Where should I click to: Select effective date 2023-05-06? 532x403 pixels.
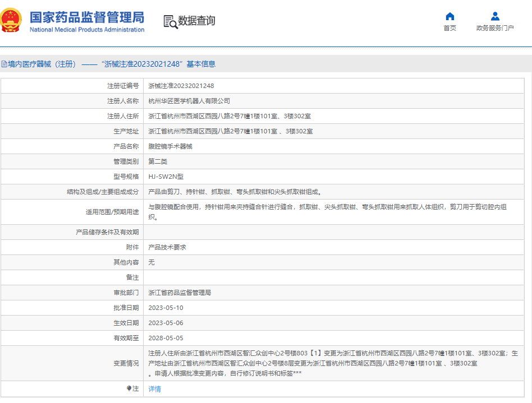click(x=166, y=323)
